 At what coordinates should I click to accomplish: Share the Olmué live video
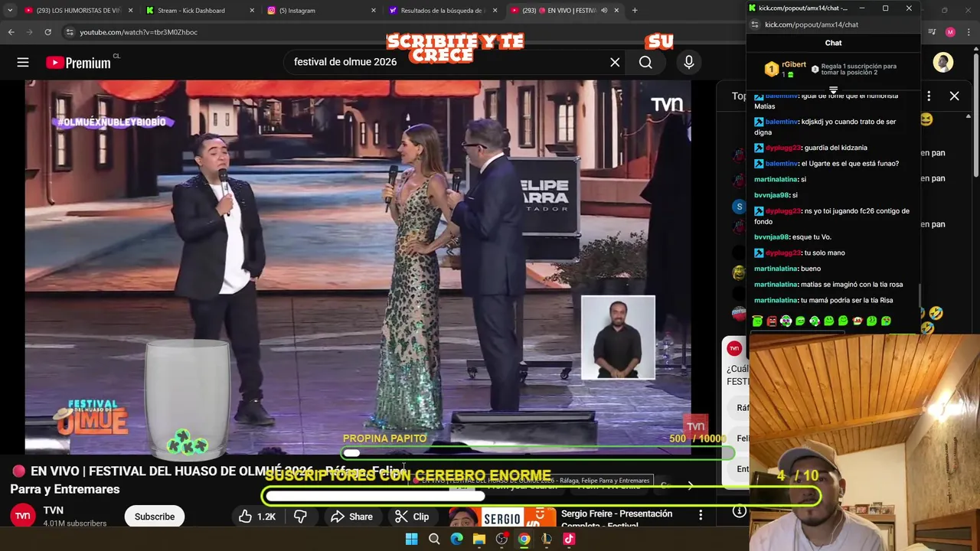coord(351,517)
